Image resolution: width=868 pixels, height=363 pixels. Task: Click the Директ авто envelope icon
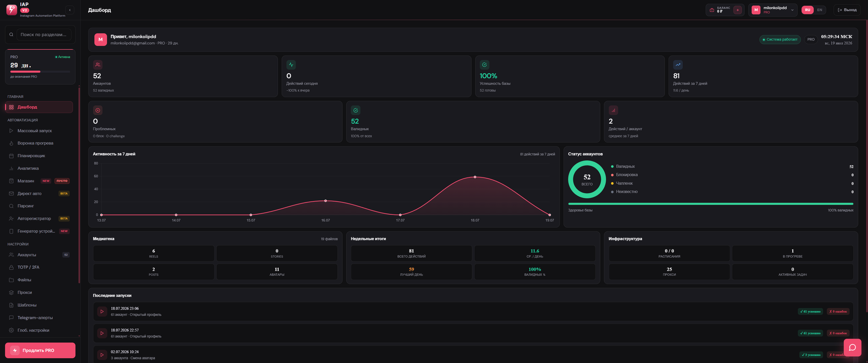(x=11, y=193)
